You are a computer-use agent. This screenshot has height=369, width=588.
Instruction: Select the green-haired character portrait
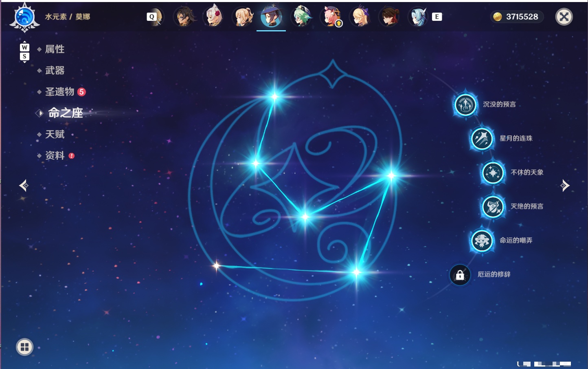[301, 16]
